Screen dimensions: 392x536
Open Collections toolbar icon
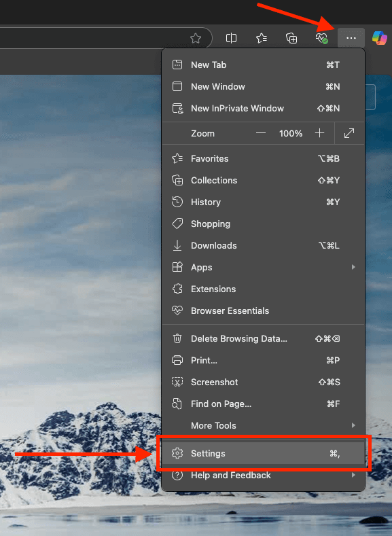click(291, 38)
